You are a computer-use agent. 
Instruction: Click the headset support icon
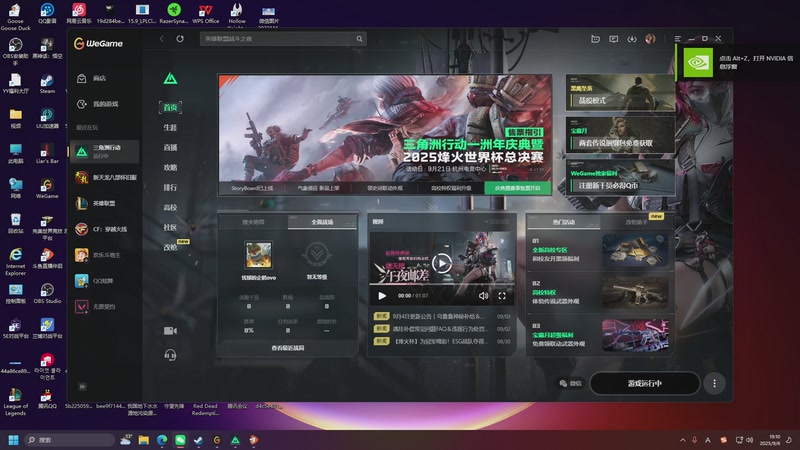click(x=170, y=355)
